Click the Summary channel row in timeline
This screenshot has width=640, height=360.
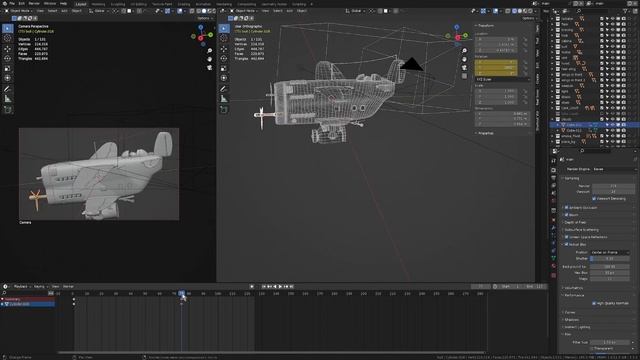pos(28,299)
